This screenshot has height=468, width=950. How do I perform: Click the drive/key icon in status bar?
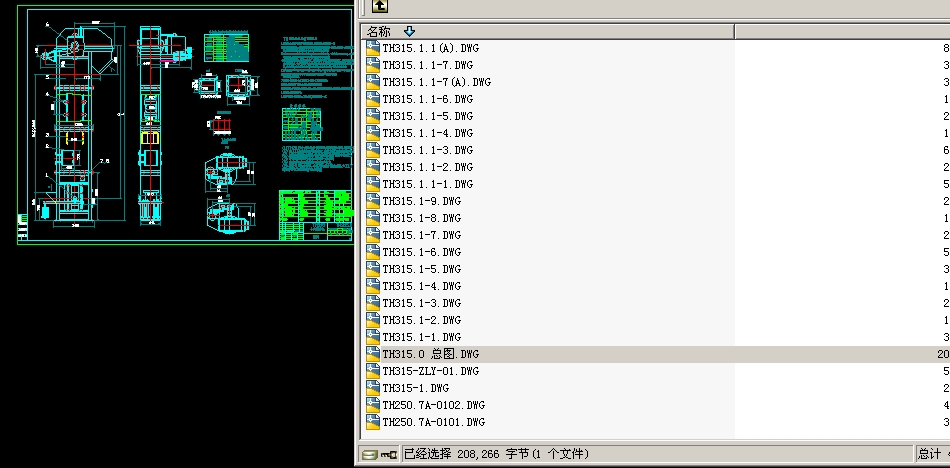click(379, 454)
